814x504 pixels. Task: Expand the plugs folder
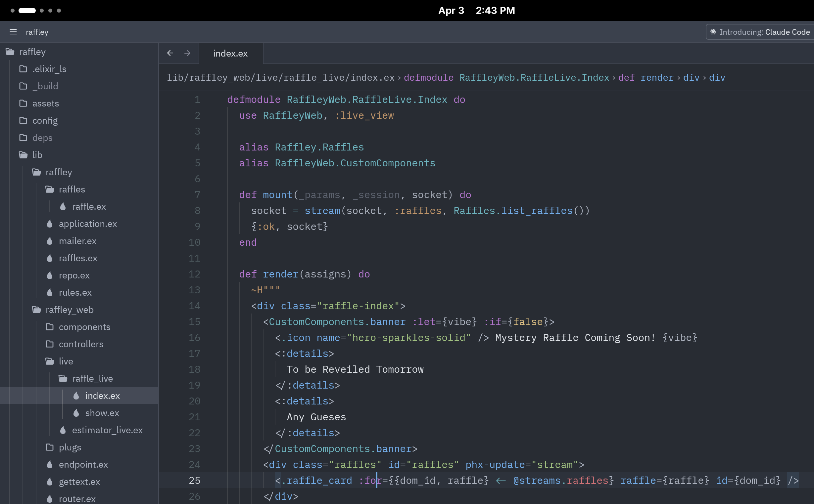point(50,447)
